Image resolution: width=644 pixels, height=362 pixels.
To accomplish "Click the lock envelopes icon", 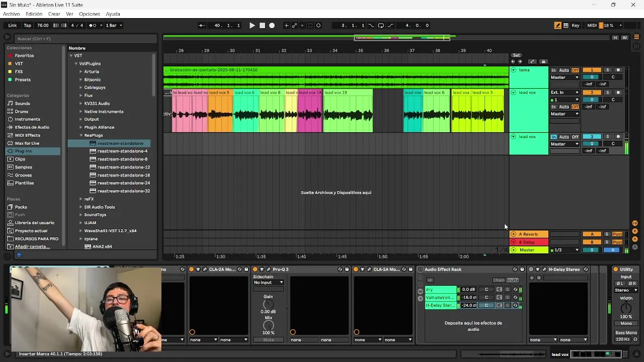I will pos(543,62).
